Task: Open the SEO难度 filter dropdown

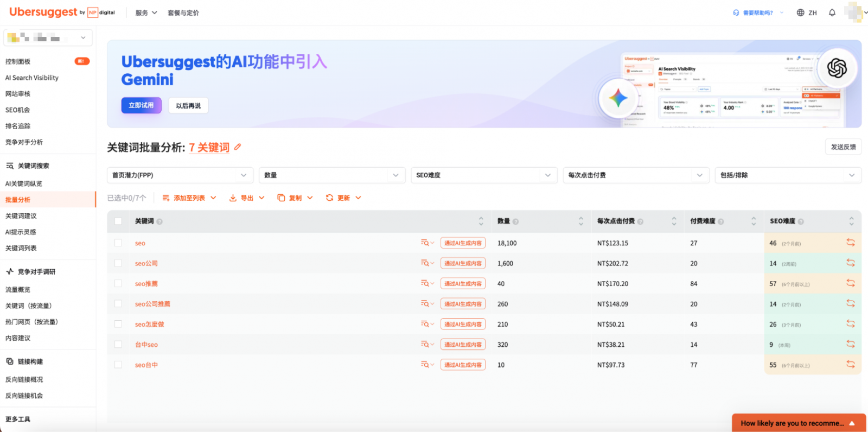Action: click(x=484, y=175)
